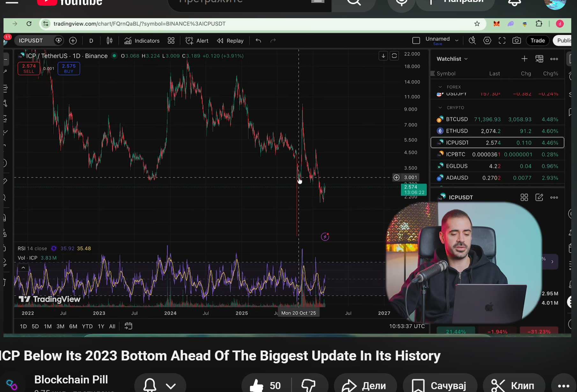Open the D time interval selector
Image resolution: width=577 pixels, height=392 pixels.
pyautogui.click(x=91, y=41)
